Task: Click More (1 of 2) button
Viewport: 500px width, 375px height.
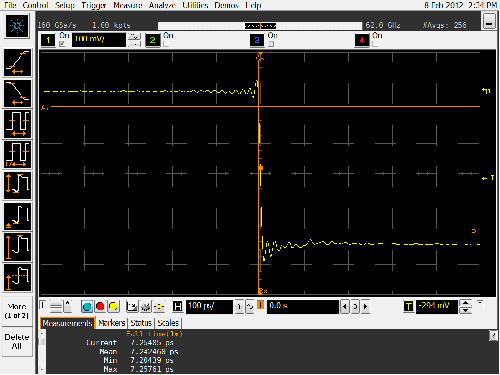Action: (x=17, y=311)
